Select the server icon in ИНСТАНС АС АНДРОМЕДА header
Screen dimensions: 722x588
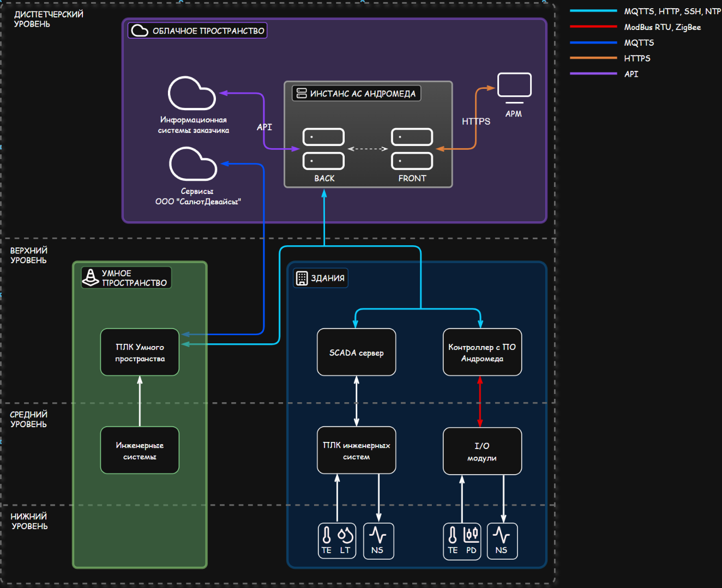[x=302, y=93]
